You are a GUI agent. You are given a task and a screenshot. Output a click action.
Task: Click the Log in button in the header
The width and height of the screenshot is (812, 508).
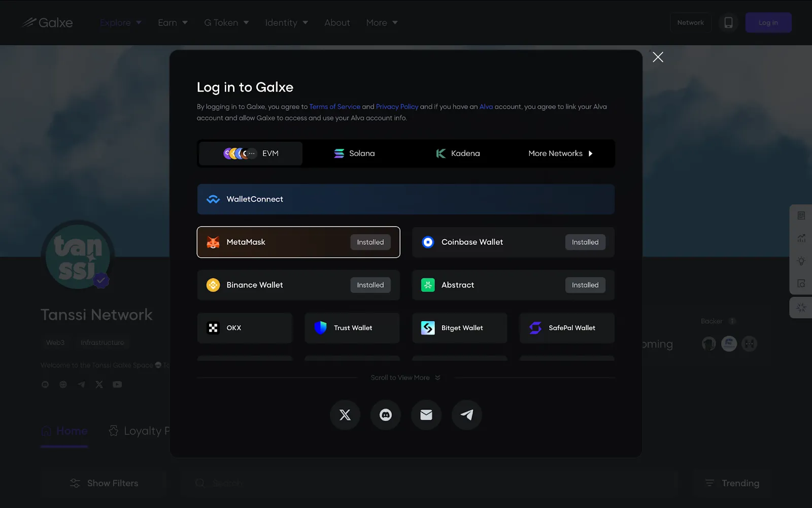point(768,22)
